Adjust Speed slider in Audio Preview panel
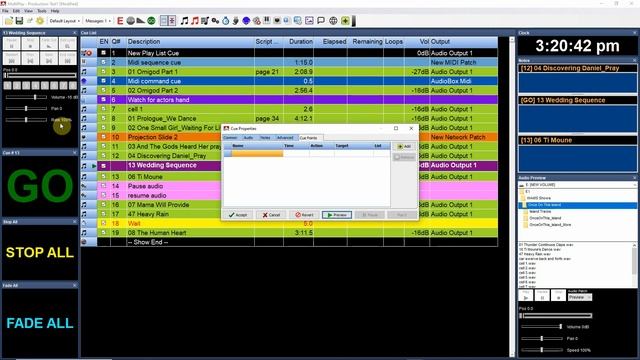Image resolution: width=640 pixels, height=360 pixels. pos(542,350)
